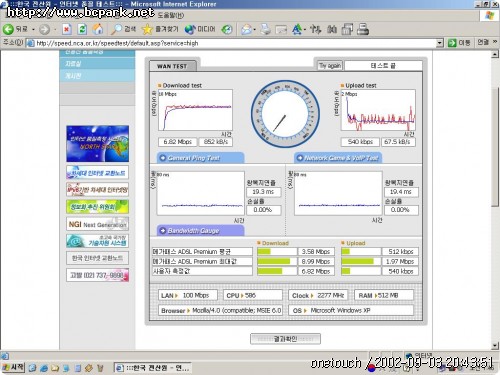Click the Upload test graph
500x375 pixels.
(378, 110)
